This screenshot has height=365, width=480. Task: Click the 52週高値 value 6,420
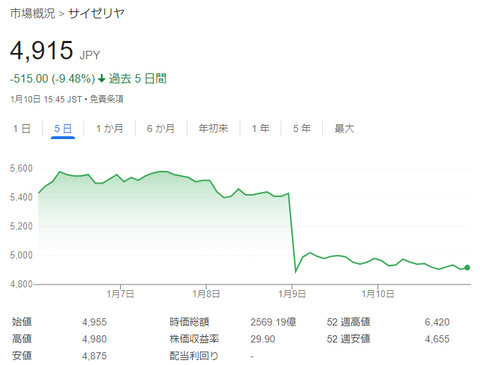[437, 322]
